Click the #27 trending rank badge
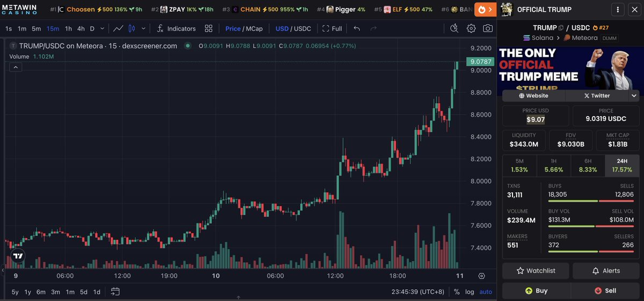This screenshot has height=301, width=644. tap(601, 28)
